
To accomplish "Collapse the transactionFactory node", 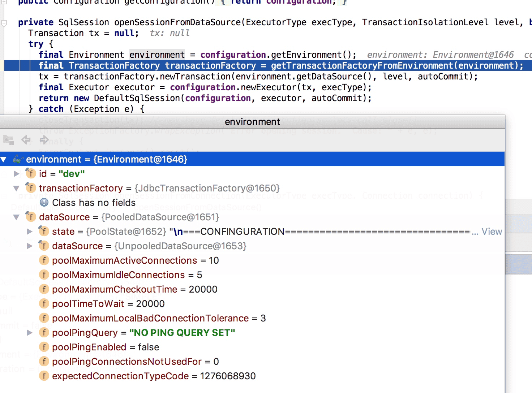I will 16,188.
